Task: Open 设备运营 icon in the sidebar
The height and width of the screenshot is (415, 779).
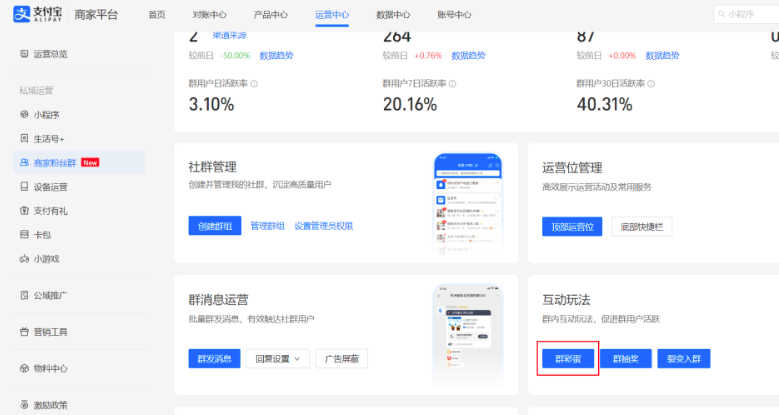Action: point(24,187)
